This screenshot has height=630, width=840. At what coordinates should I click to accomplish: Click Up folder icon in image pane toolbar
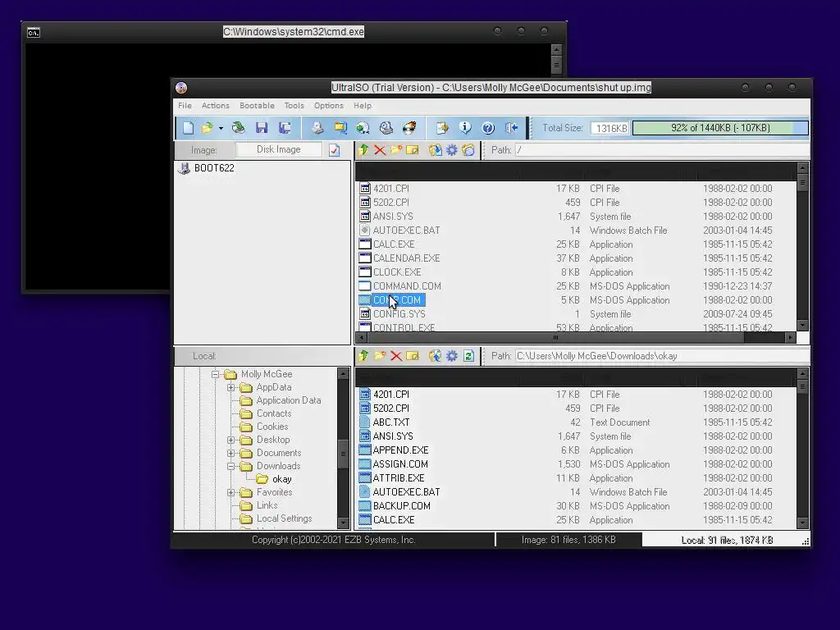363,150
